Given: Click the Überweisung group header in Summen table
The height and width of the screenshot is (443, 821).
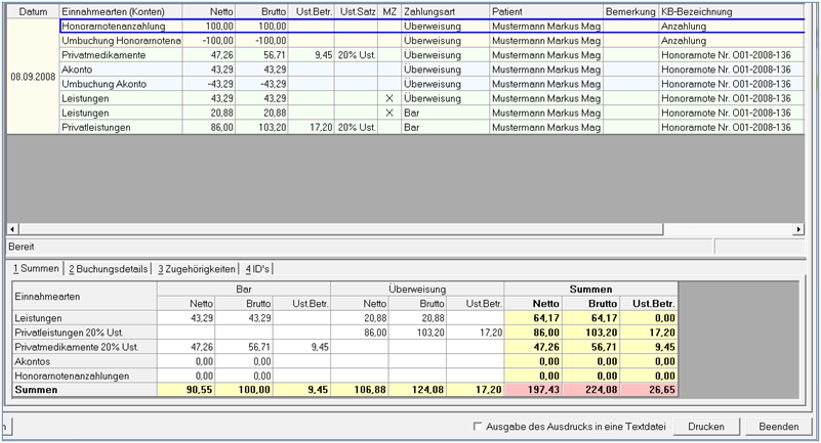Looking at the screenshot, I should [417, 289].
